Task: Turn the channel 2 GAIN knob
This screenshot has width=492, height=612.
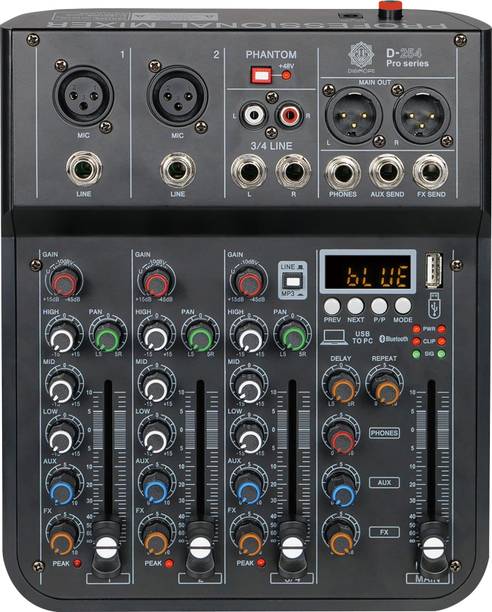Action: click(157, 283)
